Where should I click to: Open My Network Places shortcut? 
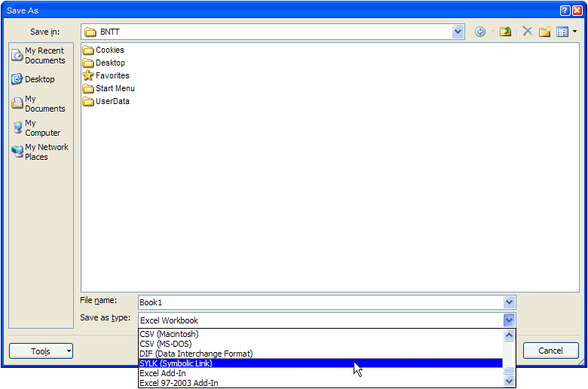point(41,152)
